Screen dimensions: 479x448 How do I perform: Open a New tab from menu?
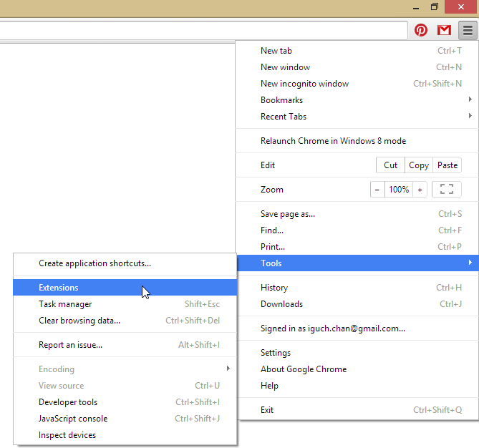(x=357, y=51)
